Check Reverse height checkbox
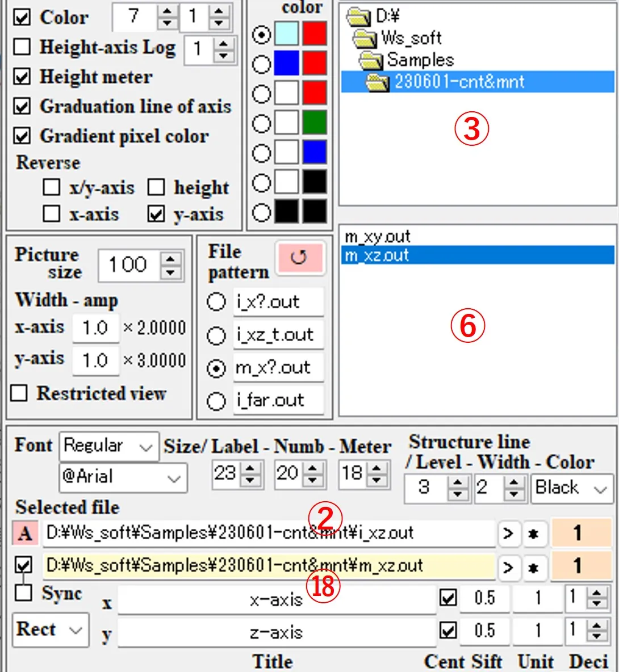Screen dimensions: 619x672 (x=156, y=187)
